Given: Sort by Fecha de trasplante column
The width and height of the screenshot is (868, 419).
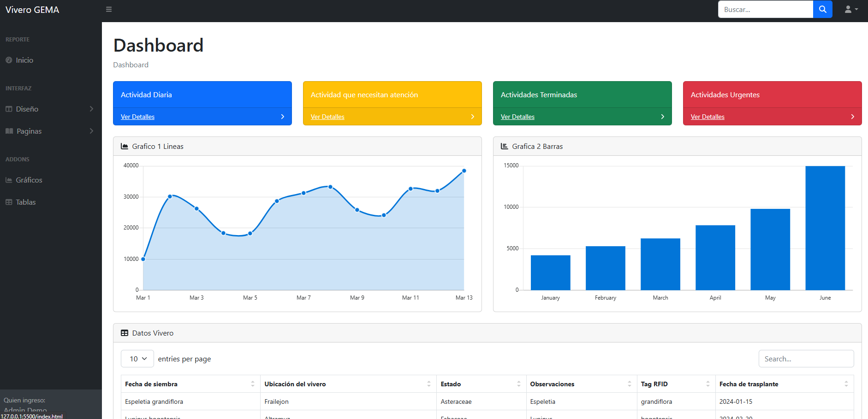Looking at the screenshot, I should tap(785, 384).
